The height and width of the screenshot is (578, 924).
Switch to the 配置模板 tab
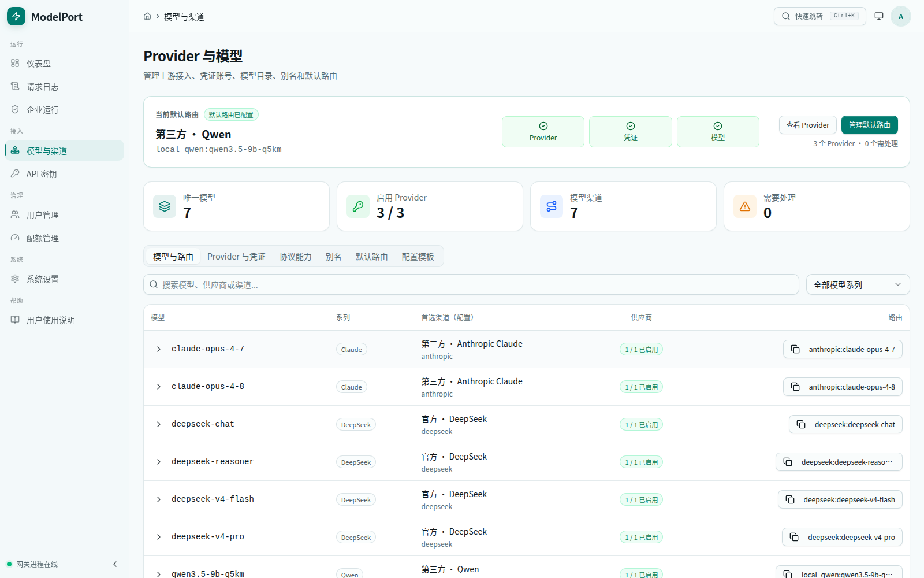(x=418, y=256)
